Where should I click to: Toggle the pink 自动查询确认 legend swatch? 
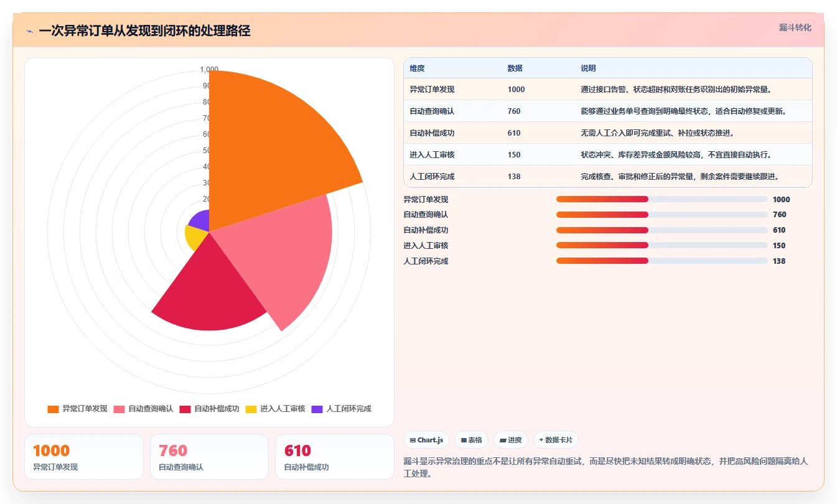119,409
